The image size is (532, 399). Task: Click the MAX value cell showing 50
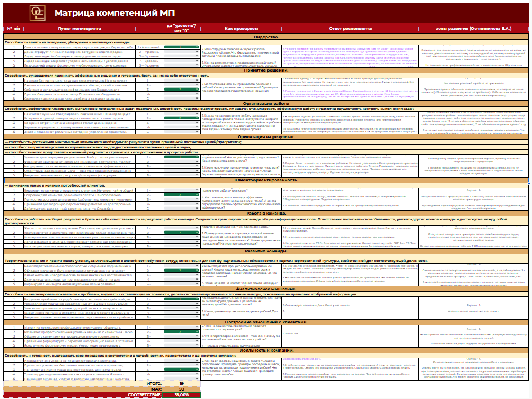point(181,389)
